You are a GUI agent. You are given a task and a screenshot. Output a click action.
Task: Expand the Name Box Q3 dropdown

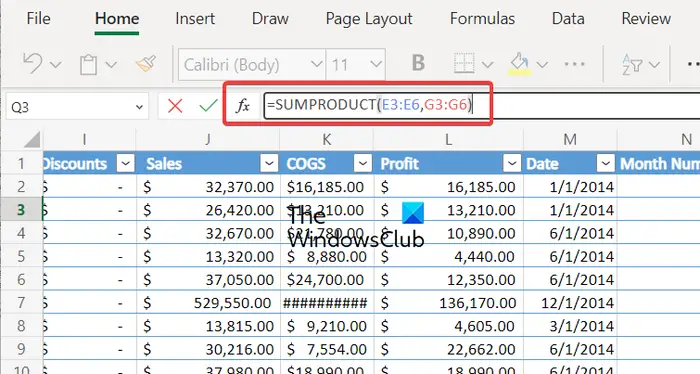click(139, 107)
